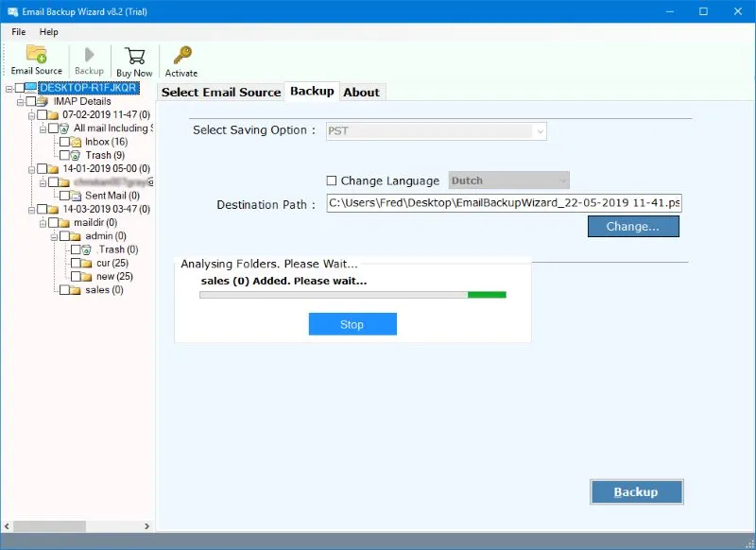Select the 'Inbox (16)' tree label
Image resolution: width=756 pixels, height=550 pixels.
tap(107, 142)
